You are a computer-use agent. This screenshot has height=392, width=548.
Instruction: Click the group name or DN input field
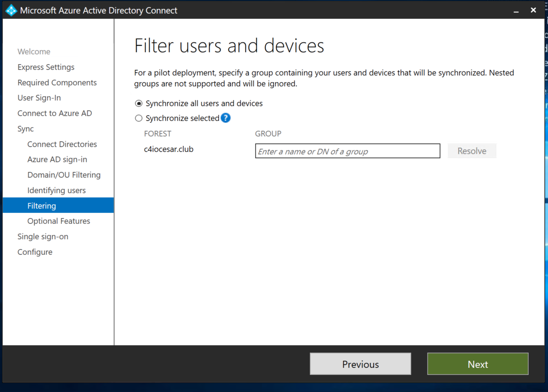click(x=347, y=151)
